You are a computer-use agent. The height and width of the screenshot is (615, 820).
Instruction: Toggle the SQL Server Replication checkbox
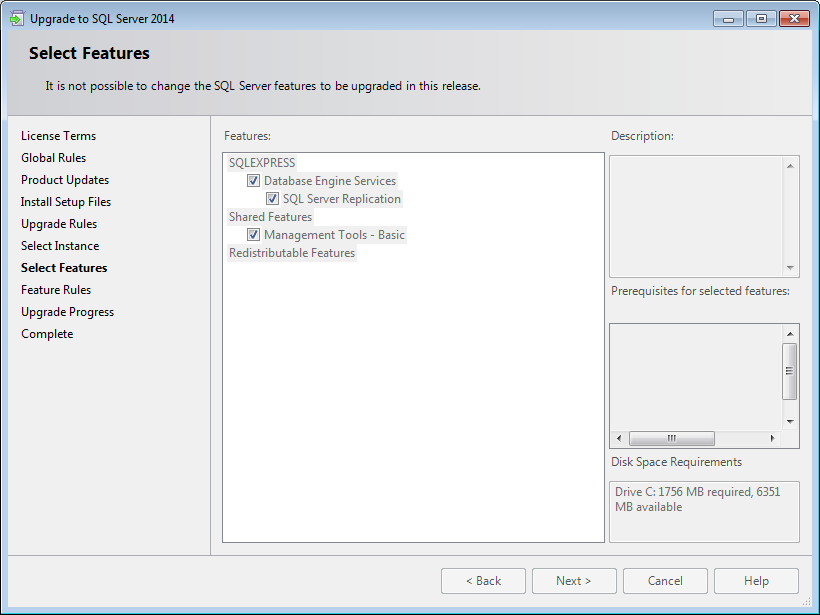tap(272, 199)
